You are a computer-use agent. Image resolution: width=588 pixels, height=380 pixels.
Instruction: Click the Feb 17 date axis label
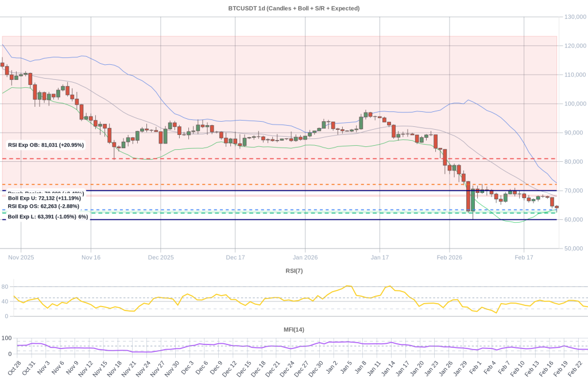(524, 258)
